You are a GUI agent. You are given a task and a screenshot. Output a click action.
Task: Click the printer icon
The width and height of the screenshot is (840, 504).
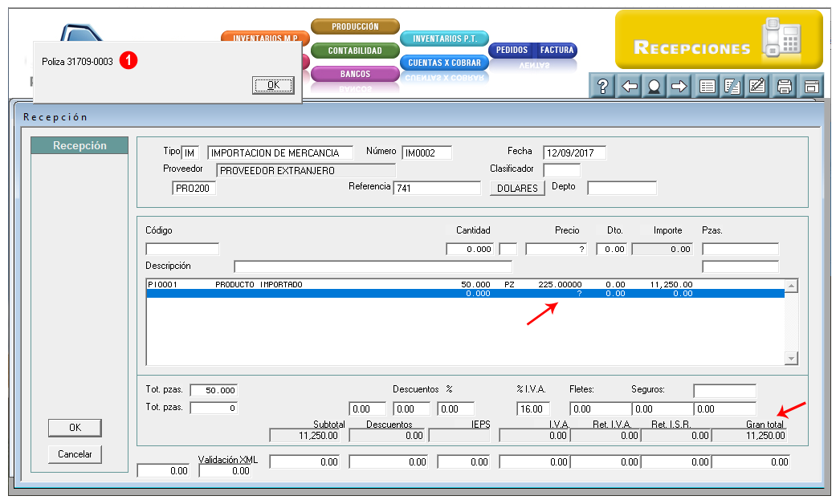[x=785, y=86]
